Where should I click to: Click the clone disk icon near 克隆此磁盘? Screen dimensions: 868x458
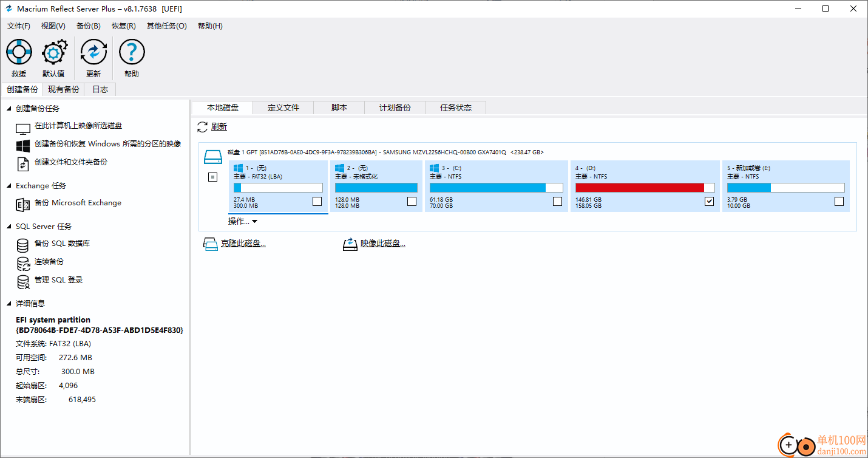tap(210, 245)
